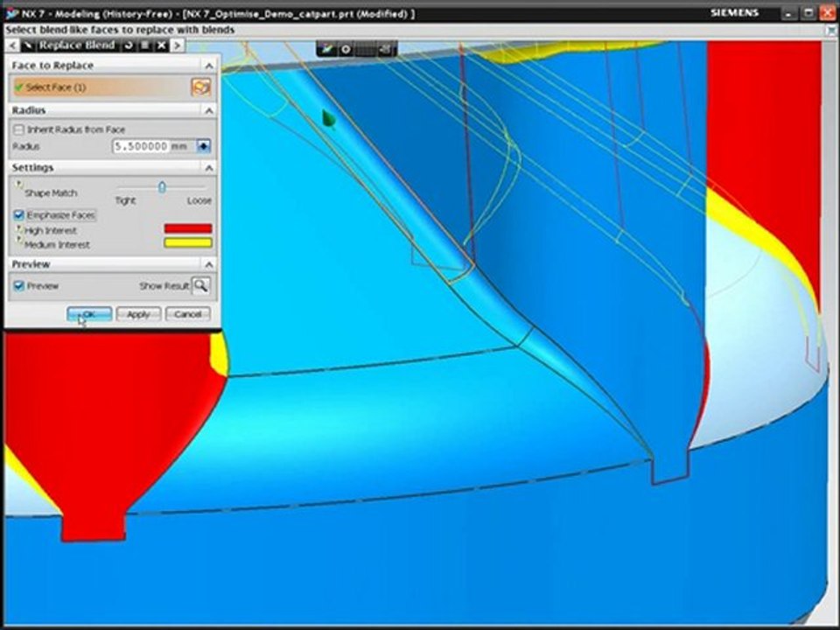This screenshot has height=630, width=840.
Task: Toggle the Emphasize Faces checkbox
Action: (x=19, y=215)
